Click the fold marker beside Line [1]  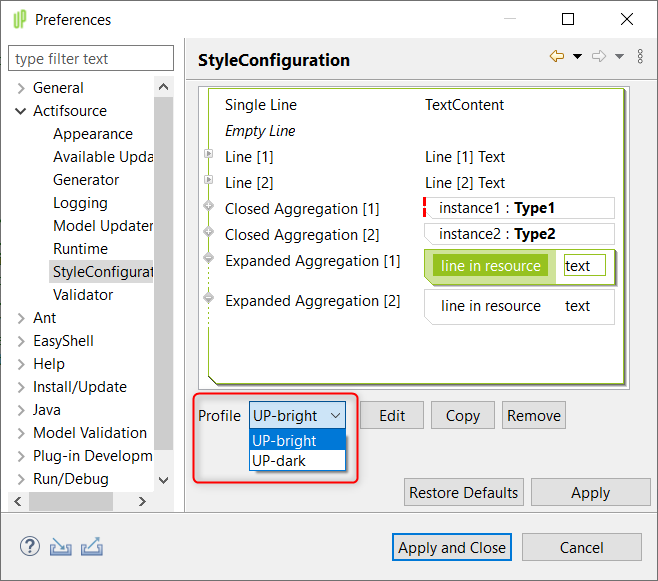[208, 154]
